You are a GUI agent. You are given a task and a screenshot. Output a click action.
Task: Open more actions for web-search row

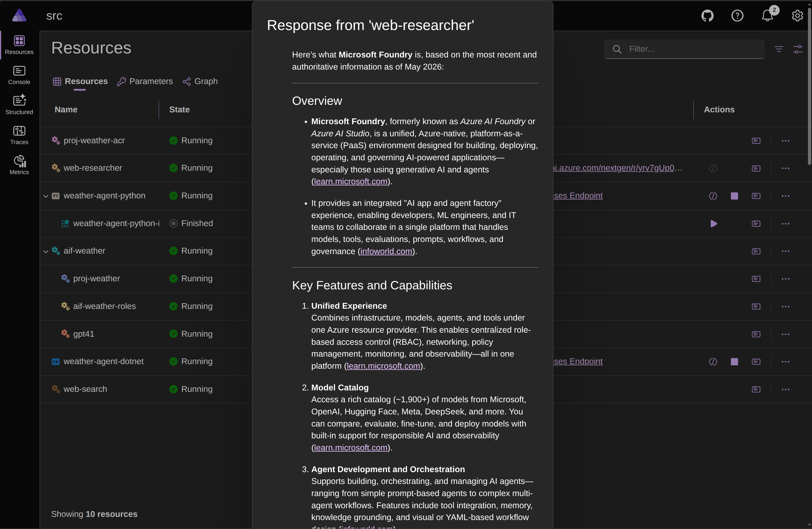coord(785,390)
